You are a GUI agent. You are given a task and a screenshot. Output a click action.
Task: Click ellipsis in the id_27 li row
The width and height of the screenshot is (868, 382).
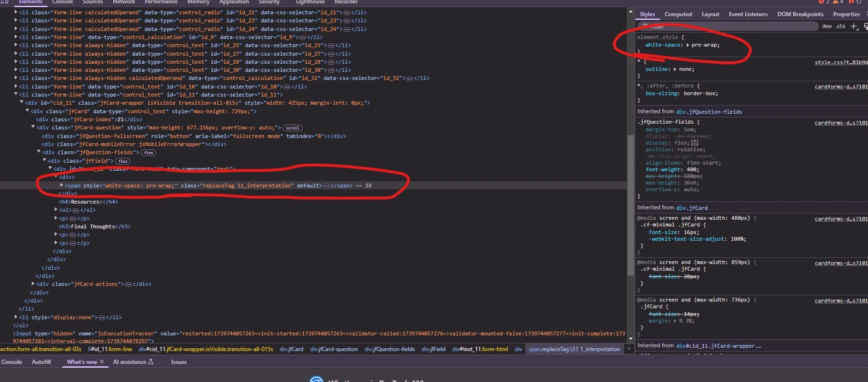[331, 54]
